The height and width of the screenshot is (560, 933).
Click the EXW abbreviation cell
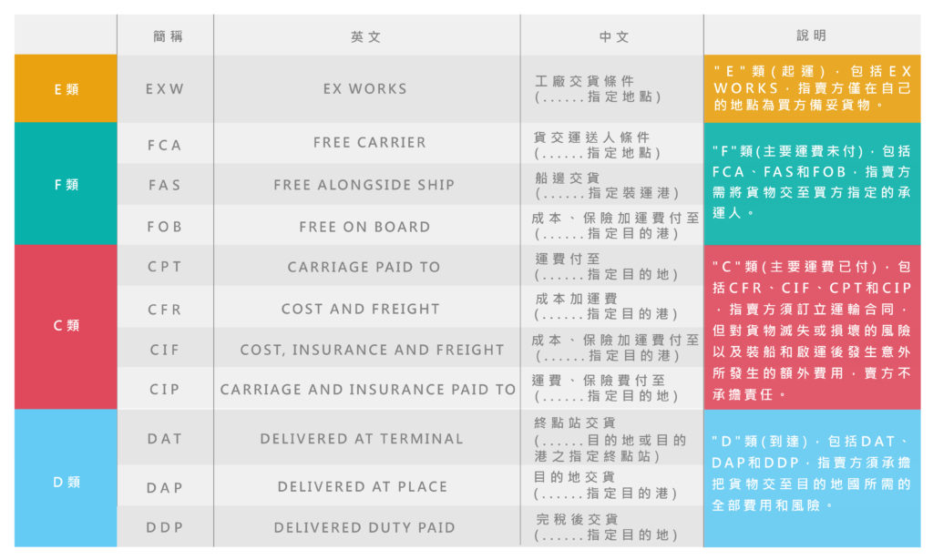pos(165,89)
